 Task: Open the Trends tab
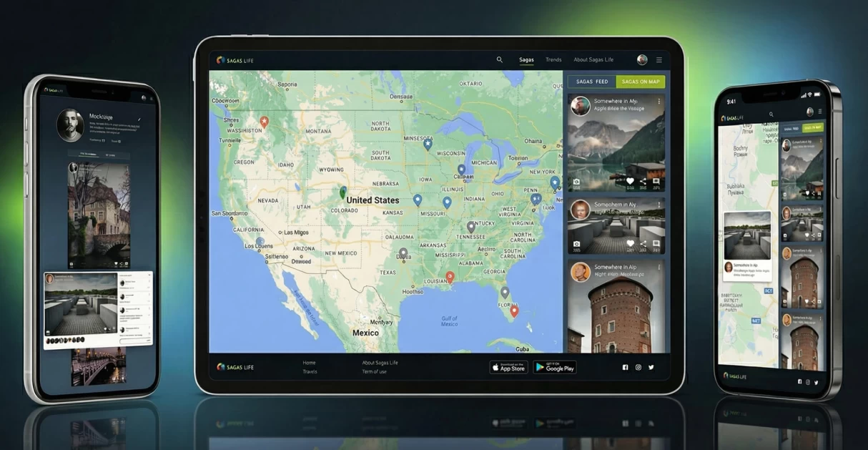coord(553,60)
